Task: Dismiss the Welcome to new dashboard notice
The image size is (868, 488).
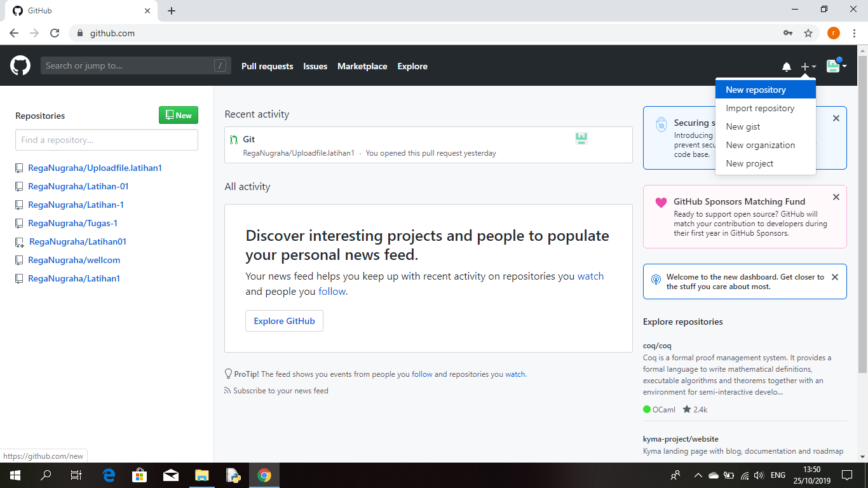Action: click(835, 277)
